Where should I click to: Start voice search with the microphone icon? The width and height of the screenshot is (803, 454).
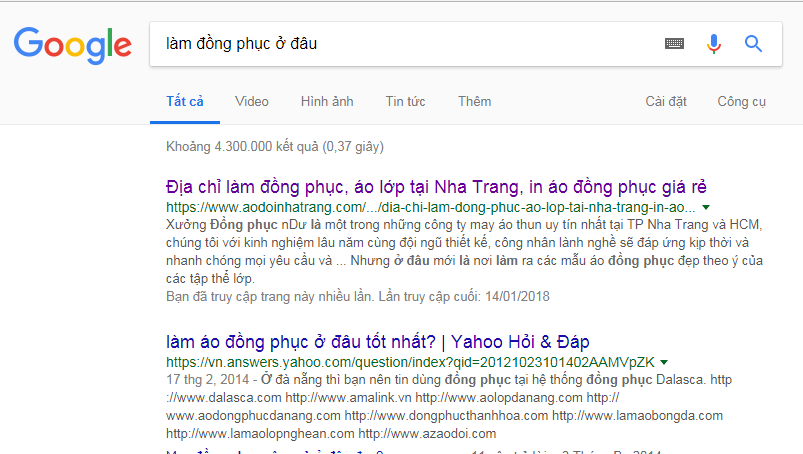tap(713, 44)
